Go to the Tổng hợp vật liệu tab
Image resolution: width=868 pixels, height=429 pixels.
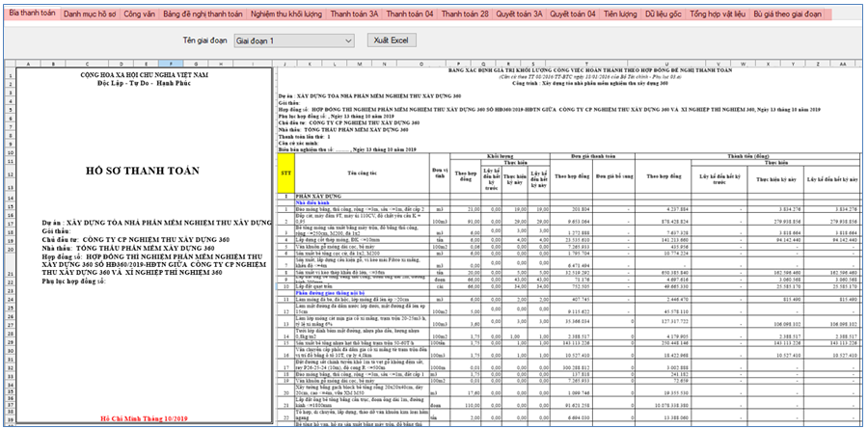pyautogui.click(x=717, y=14)
